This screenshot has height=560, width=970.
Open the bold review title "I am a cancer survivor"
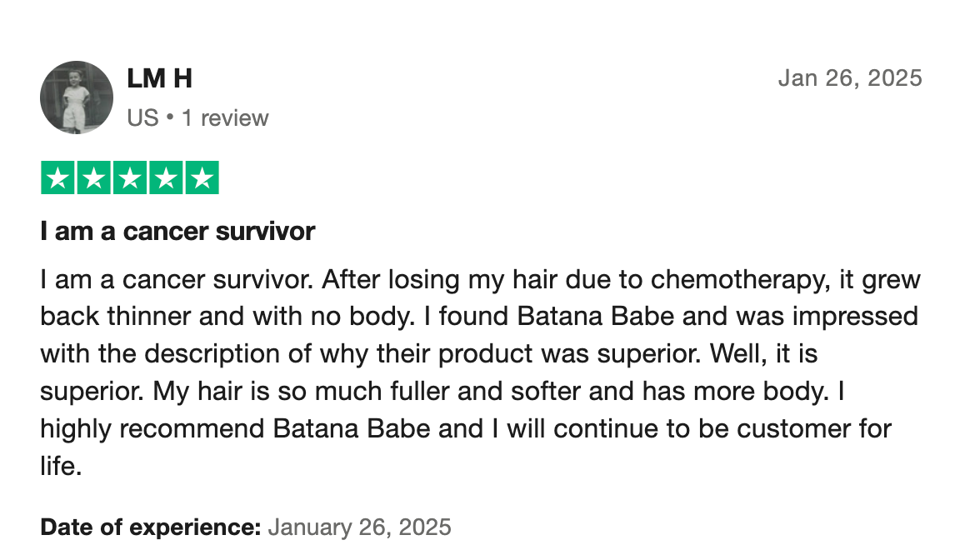click(x=177, y=231)
